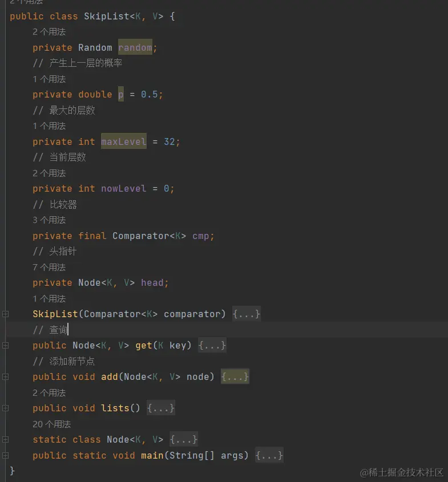Click the value '0.5' literal
The height and width of the screenshot is (482, 448).
pyautogui.click(x=150, y=94)
